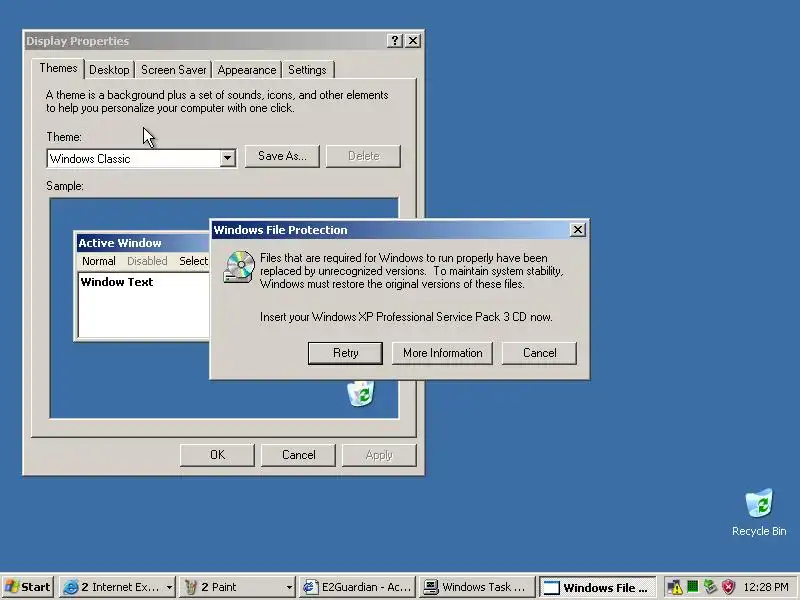
Task: Switch to the Screen Saver tab
Action: [x=173, y=70]
